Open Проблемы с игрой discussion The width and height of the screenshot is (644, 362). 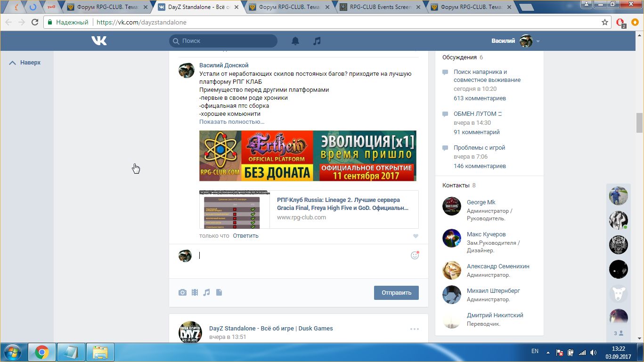[x=479, y=147]
